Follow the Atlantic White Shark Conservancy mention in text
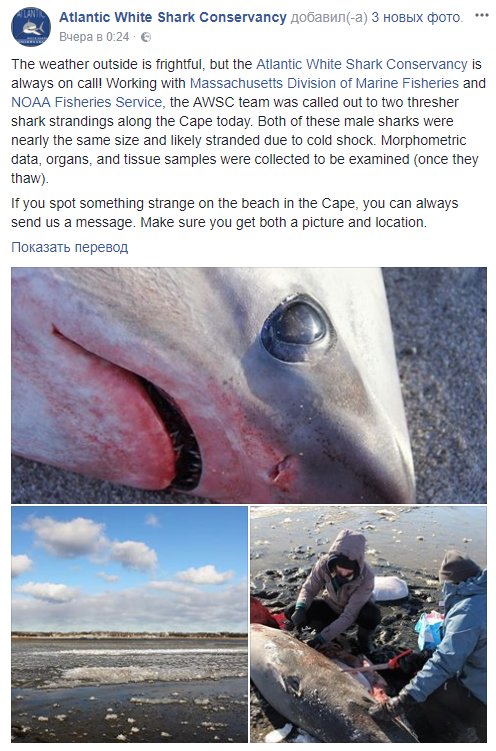This screenshot has width=496, height=751. [361, 64]
